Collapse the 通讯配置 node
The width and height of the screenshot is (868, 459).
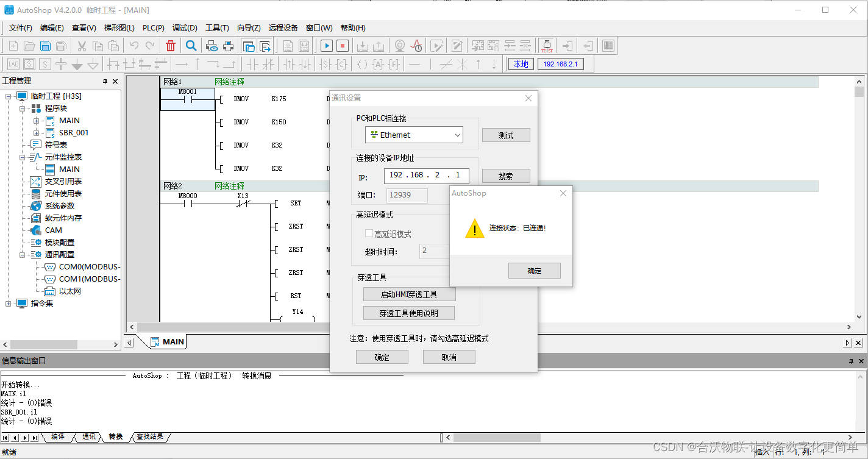point(23,255)
